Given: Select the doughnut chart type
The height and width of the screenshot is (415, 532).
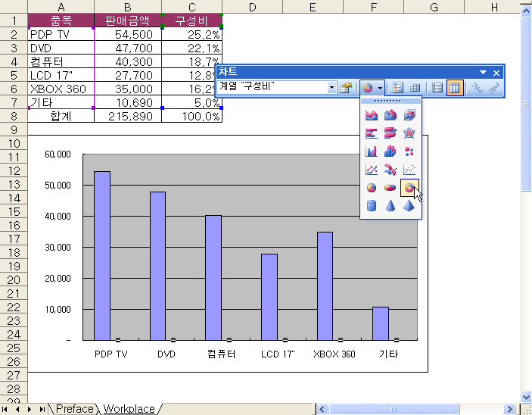Looking at the screenshot, I should (x=409, y=188).
